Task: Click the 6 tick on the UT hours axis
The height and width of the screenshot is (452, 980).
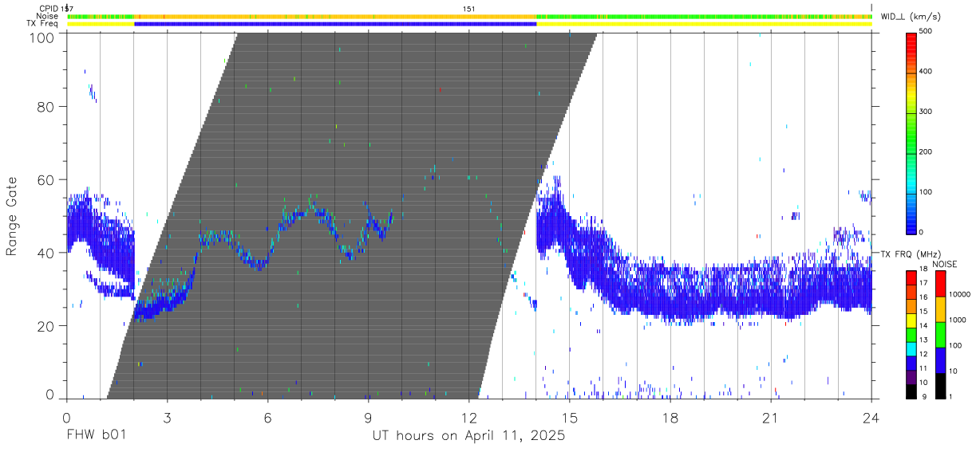Action: pos(268,418)
